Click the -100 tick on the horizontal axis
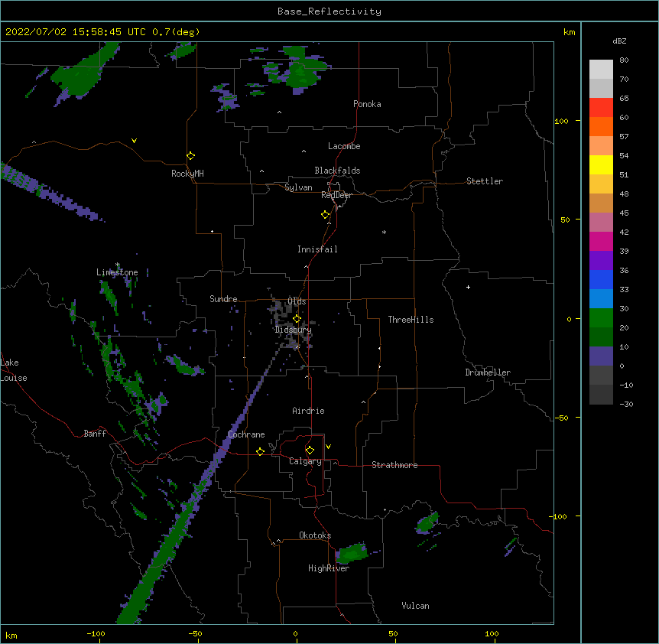This screenshot has height=644, width=659. (x=96, y=633)
